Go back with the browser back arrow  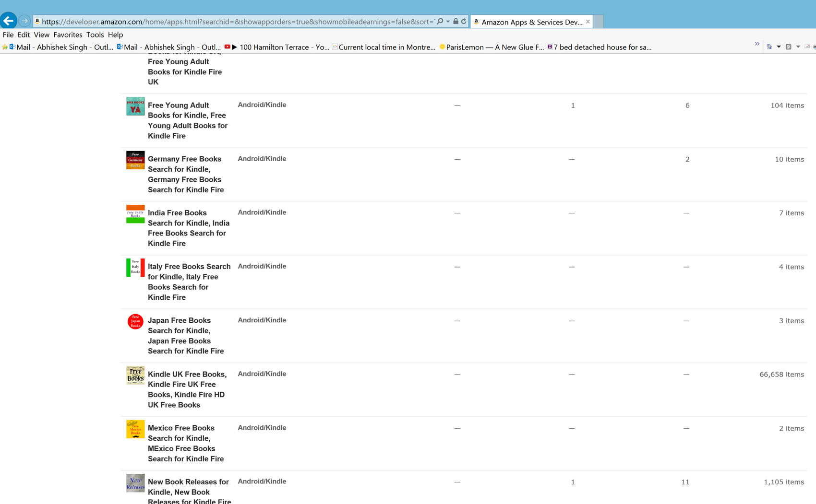[x=9, y=21]
